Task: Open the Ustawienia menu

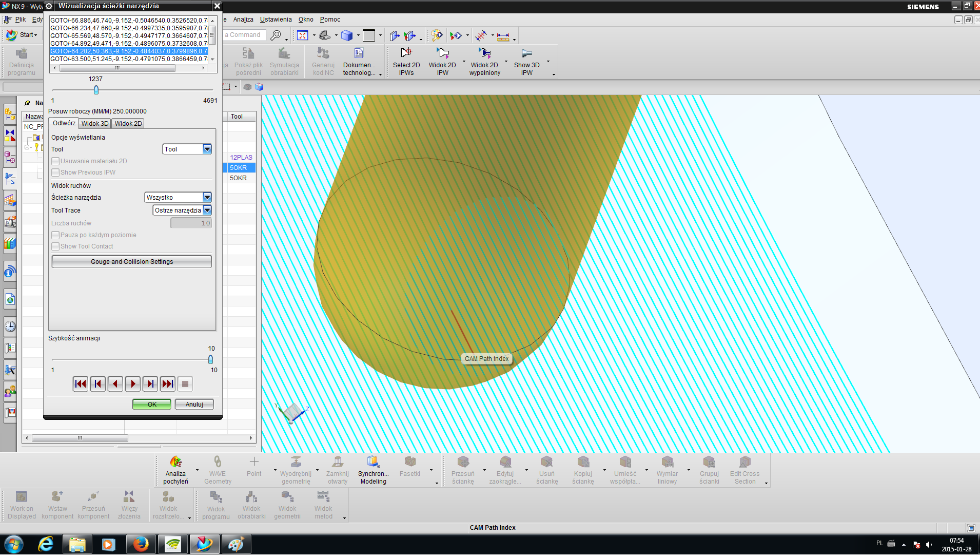Action: click(276, 20)
